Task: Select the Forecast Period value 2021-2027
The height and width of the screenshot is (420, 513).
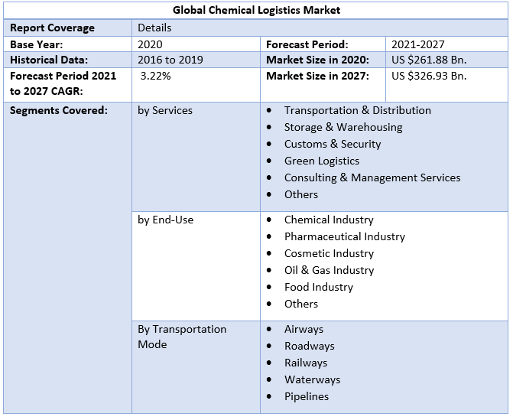Action: point(417,44)
